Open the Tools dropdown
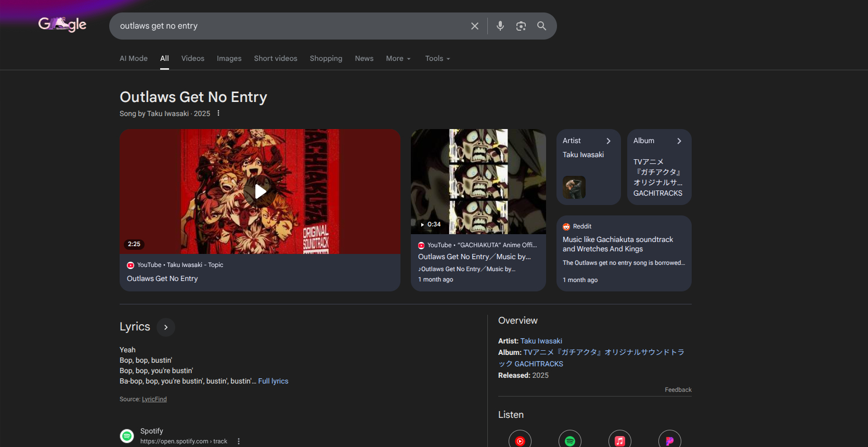 [x=437, y=58]
